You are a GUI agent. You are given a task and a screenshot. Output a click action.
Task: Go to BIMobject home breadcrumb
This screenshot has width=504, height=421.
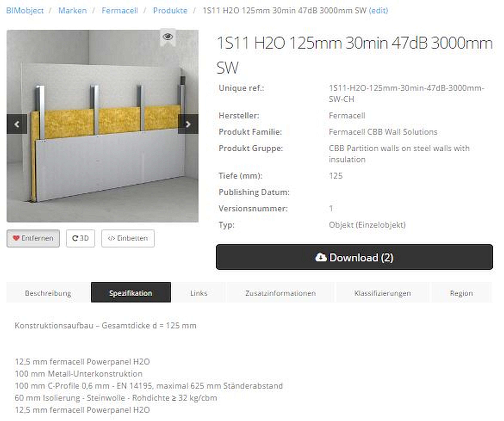point(25,11)
